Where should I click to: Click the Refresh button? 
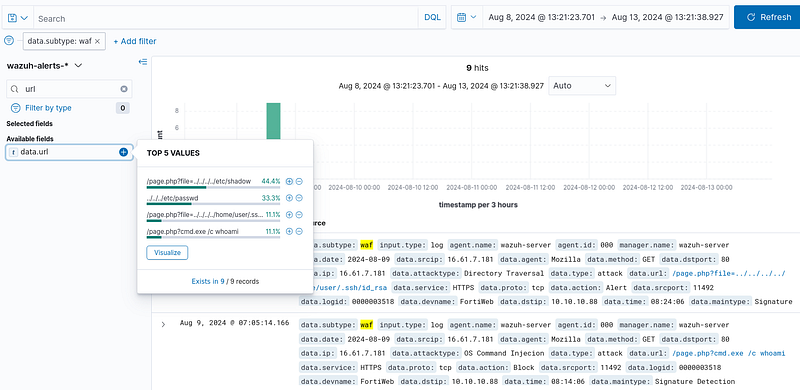coord(768,17)
